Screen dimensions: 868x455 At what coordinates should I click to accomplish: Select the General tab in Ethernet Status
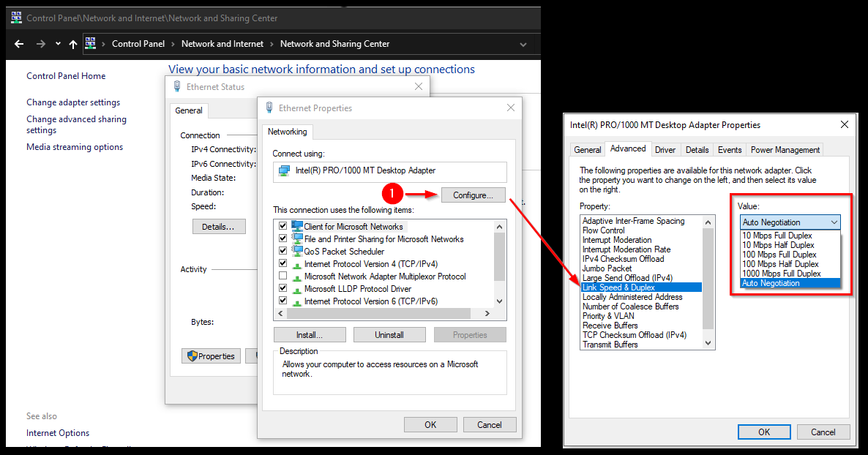[189, 110]
